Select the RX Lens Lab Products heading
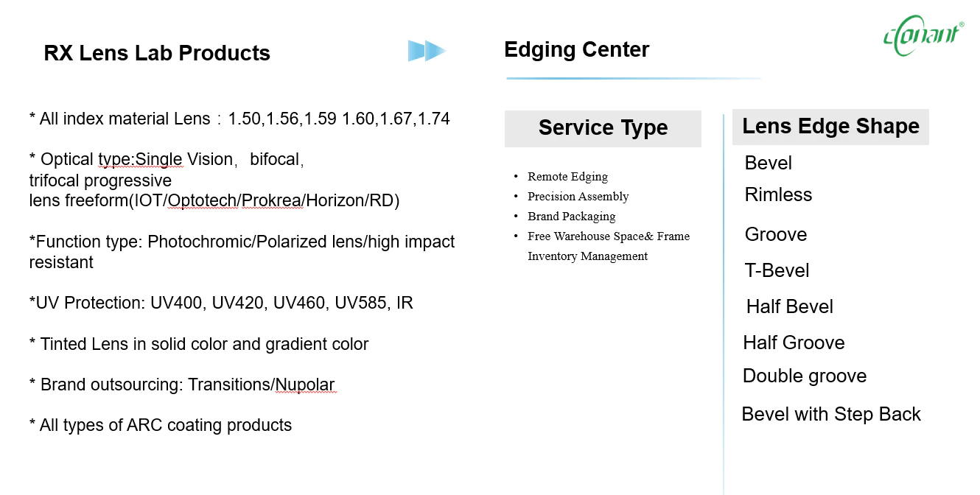Screen dimensions: 980x495 (157, 53)
